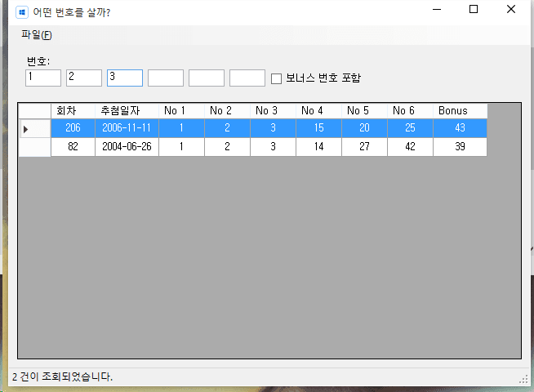
Task: Select the row header of draw 82
Action: 35,147
